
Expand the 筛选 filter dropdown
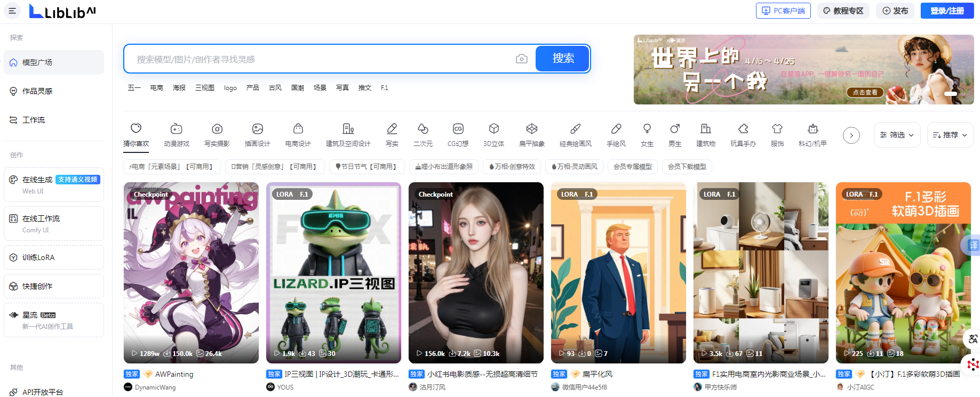click(897, 135)
